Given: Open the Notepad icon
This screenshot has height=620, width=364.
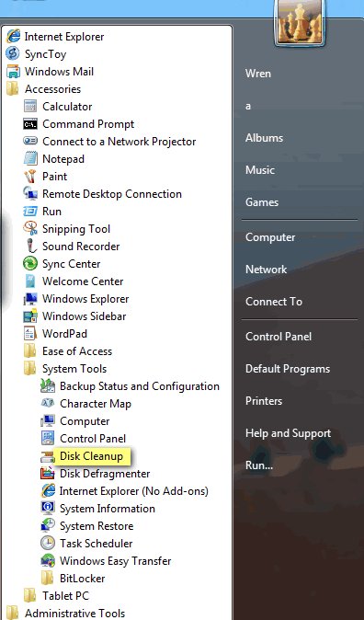Looking at the screenshot, I should click(x=30, y=158).
